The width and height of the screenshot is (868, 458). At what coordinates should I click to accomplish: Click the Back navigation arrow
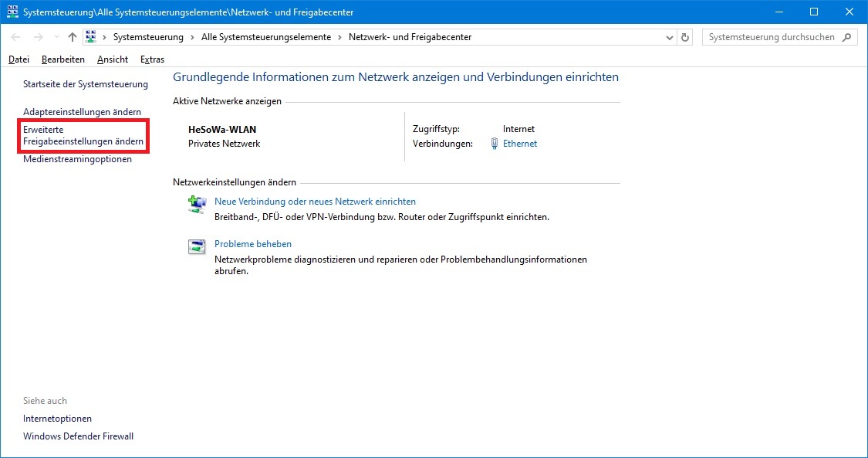click(x=15, y=37)
